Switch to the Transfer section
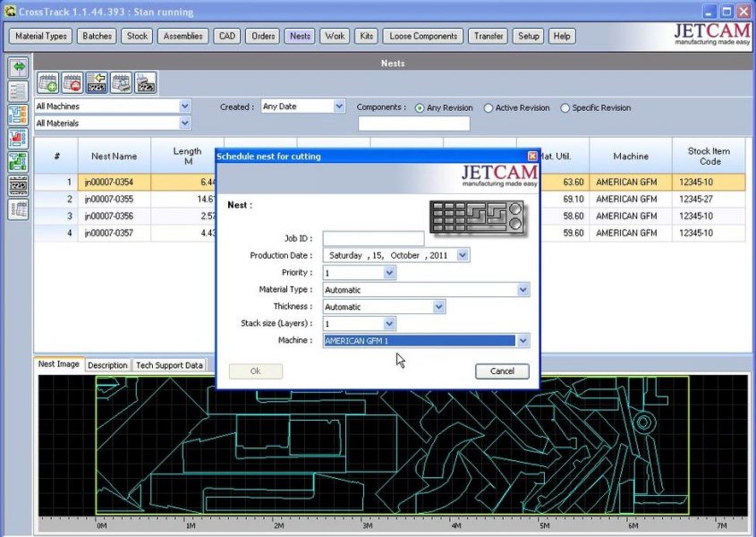Viewport: 756px width, 537px height. click(x=488, y=36)
